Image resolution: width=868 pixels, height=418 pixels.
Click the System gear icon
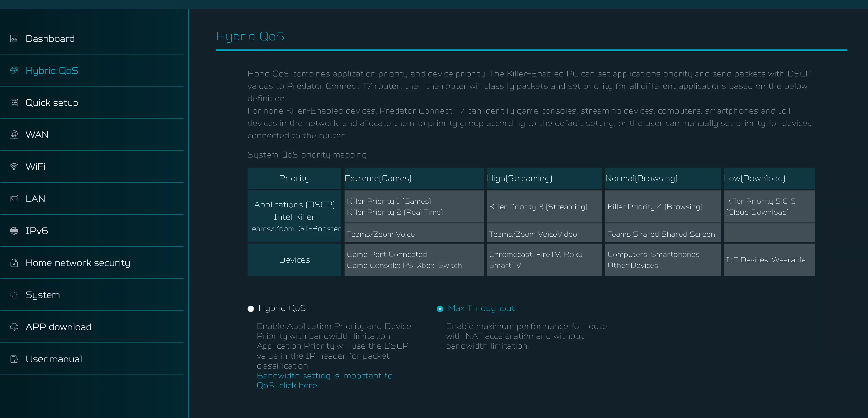pyautogui.click(x=14, y=295)
